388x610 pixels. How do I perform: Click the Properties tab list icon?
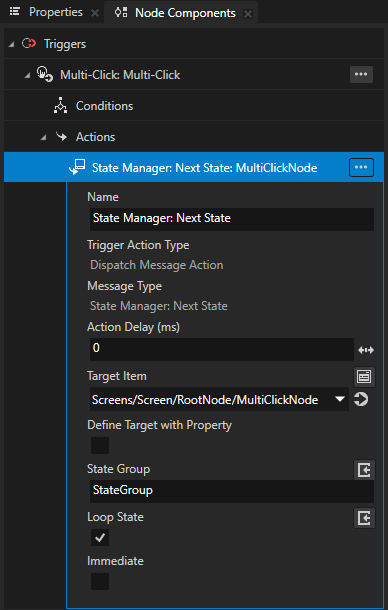click(x=14, y=12)
